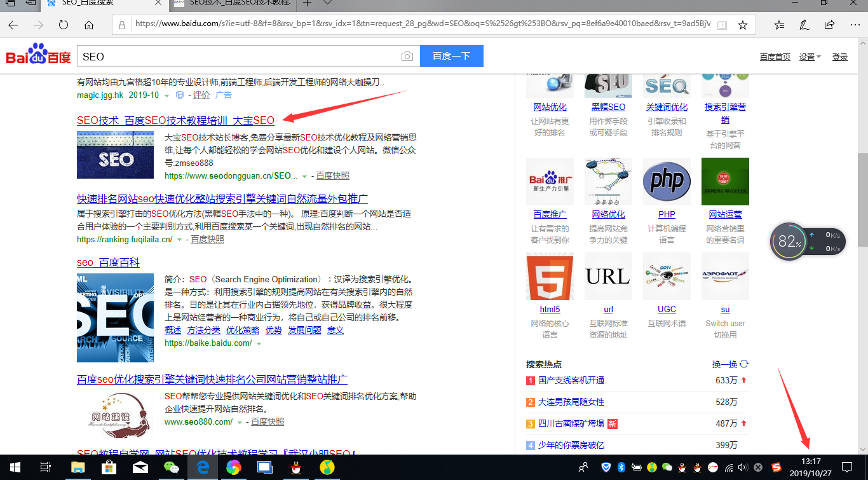
Task: Click the volume speaker tray icon
Action: pyautogui.click(x=743, y=467)
